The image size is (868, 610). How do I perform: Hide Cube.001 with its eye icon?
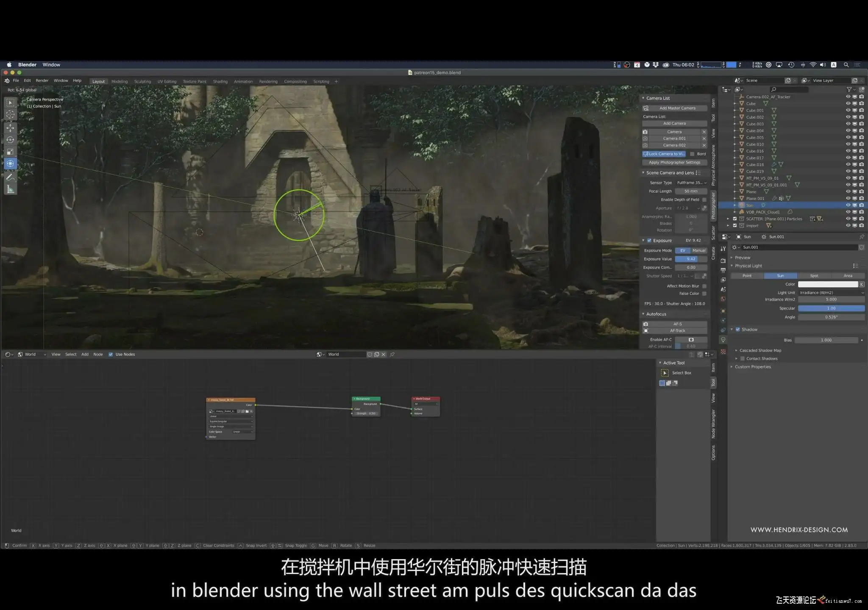(848, 110)
